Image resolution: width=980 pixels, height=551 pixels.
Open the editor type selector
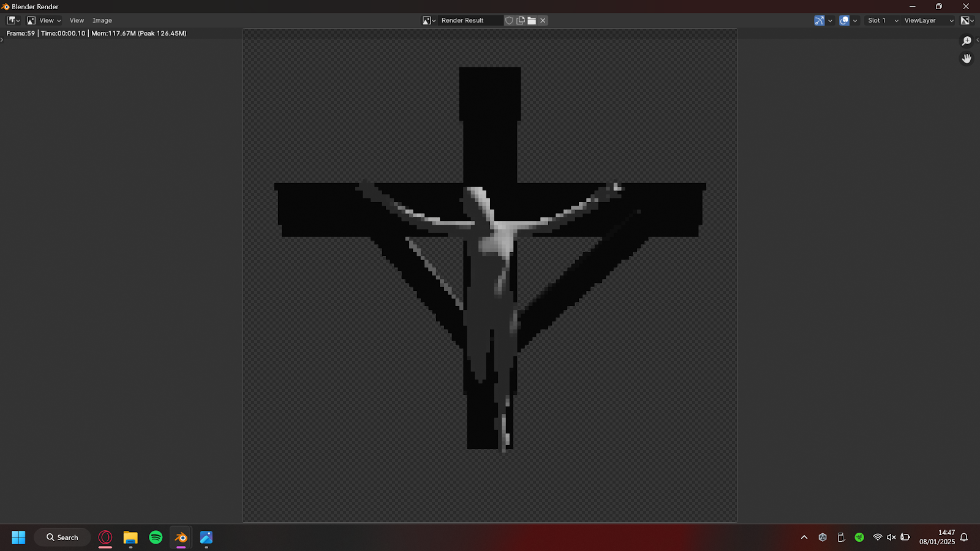(13, 20)
